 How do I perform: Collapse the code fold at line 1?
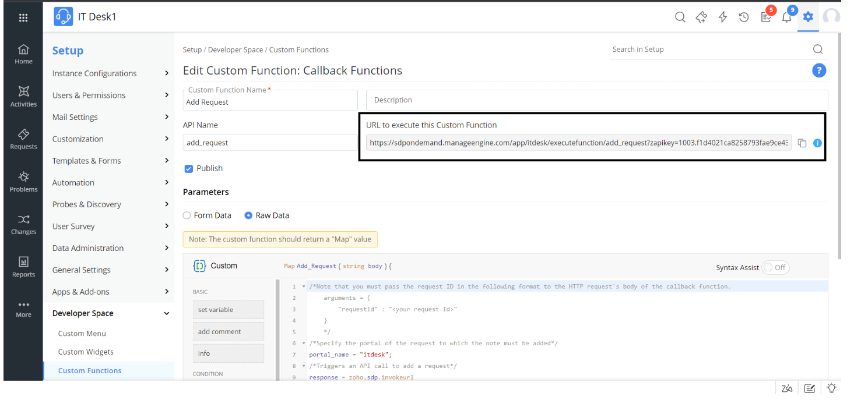(x=304, y=286)
